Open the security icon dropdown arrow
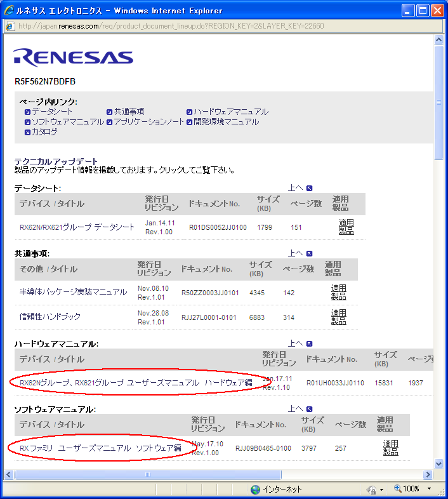The image size is (448, 499). 381,489
